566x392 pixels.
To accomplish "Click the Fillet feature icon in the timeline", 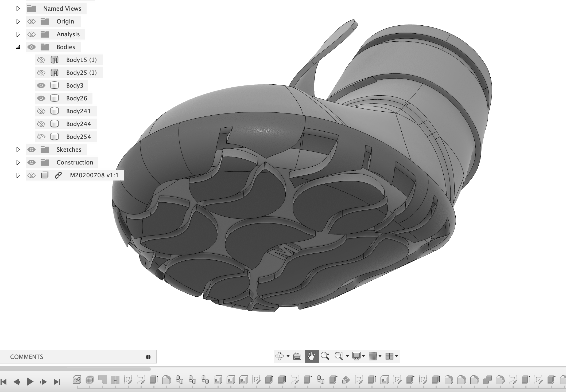I will point(166,380).
